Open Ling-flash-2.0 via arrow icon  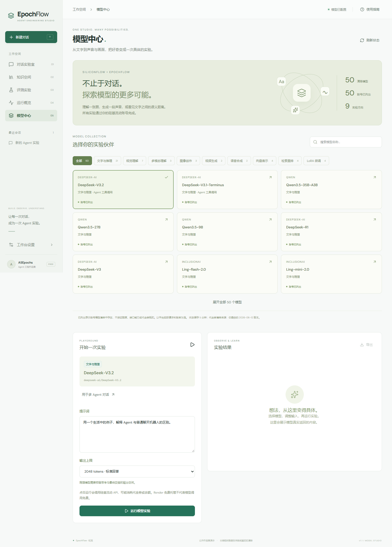point(270,262)
